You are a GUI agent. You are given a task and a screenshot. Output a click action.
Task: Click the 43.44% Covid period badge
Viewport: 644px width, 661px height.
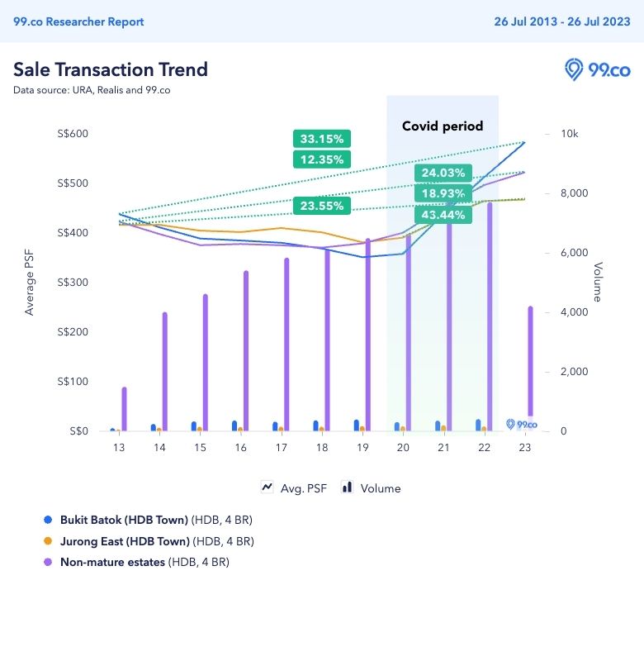point(443,215)
